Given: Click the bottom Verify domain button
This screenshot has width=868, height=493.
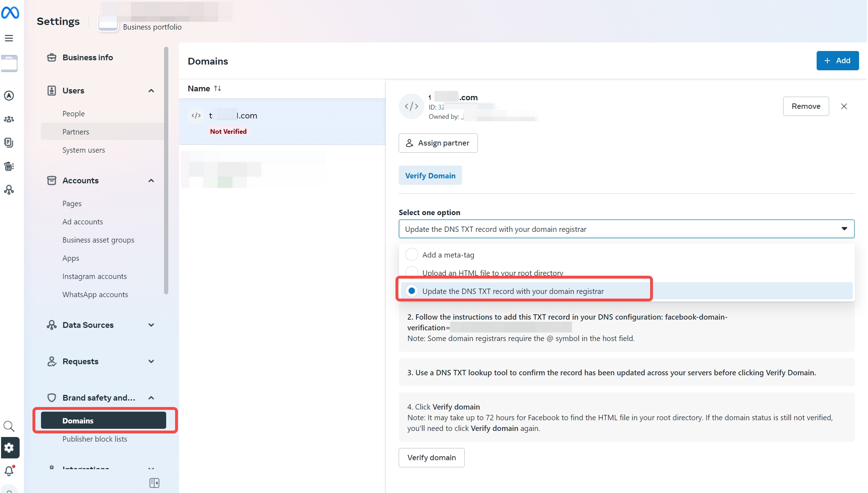Looking at the screenshot, I should (x=432, y=458).
